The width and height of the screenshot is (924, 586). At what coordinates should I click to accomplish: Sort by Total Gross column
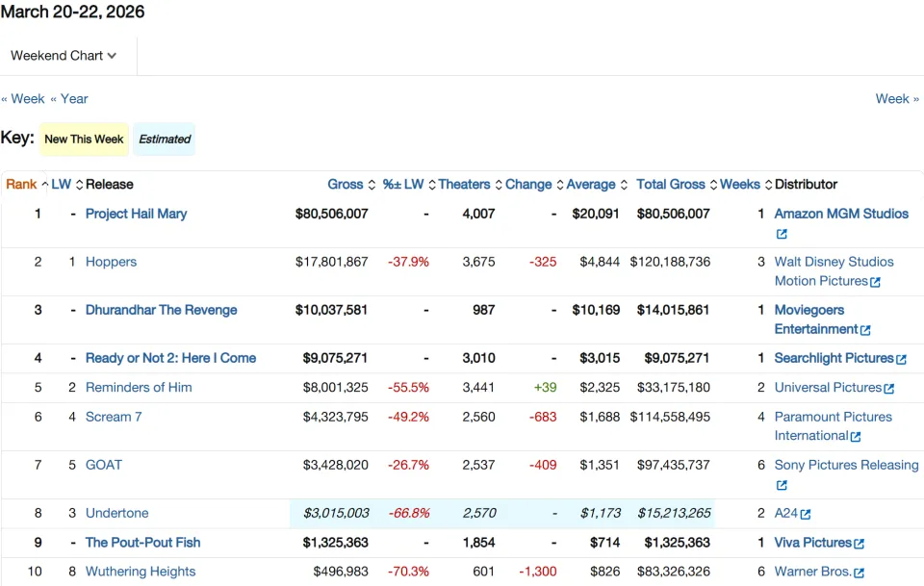(x=671, y=185)
